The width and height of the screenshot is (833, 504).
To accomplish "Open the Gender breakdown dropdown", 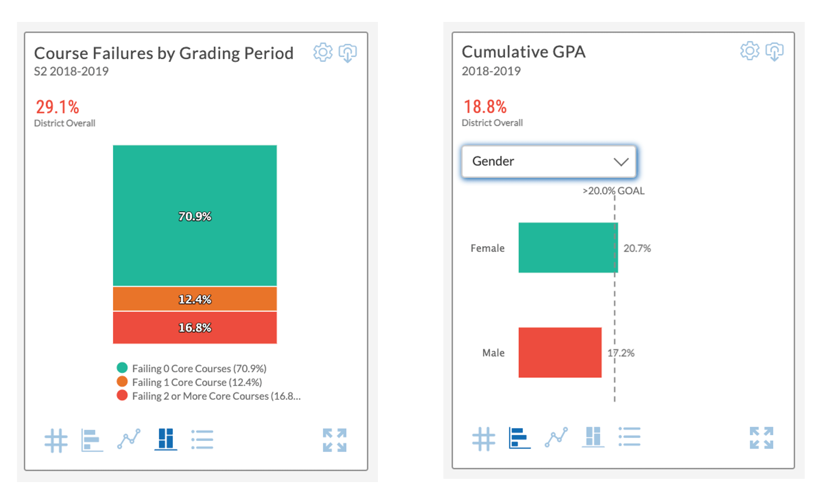I will pos(548,161).
